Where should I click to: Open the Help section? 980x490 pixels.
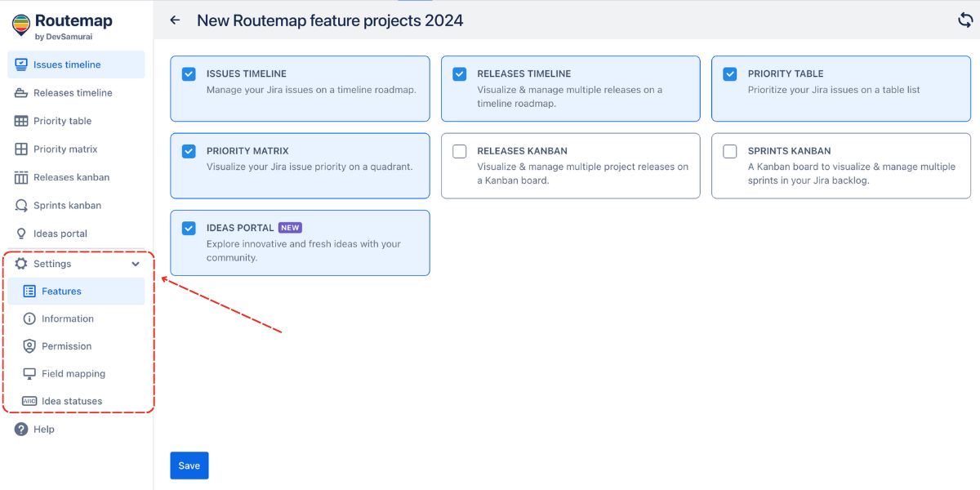[43, 429]
